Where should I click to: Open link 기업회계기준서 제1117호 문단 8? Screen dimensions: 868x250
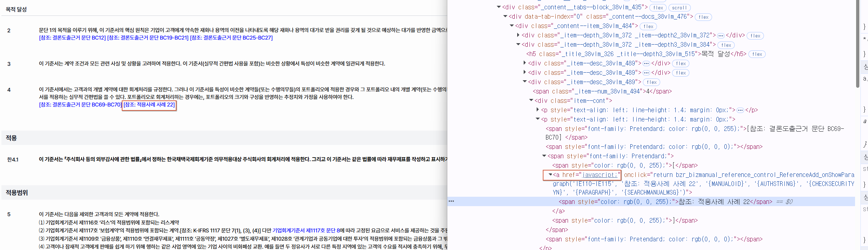pos(306,231)
